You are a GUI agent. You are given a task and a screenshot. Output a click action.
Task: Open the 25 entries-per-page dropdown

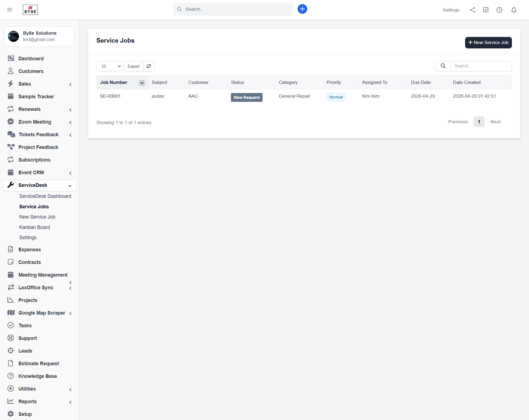[109, 66]
